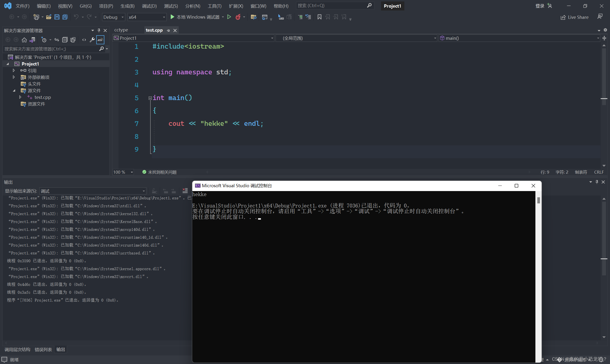Open the 调试(D) menu
Screen dimensions: 610x364
coord(149,6)
